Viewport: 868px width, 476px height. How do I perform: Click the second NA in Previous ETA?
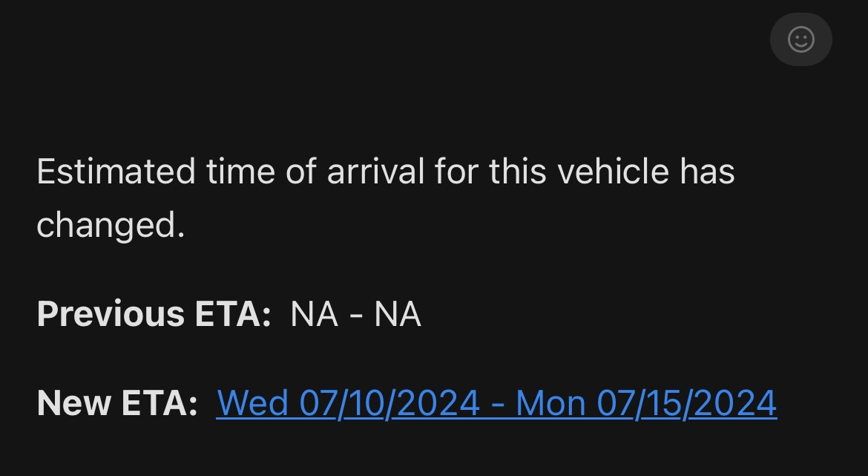click(398, 314)
